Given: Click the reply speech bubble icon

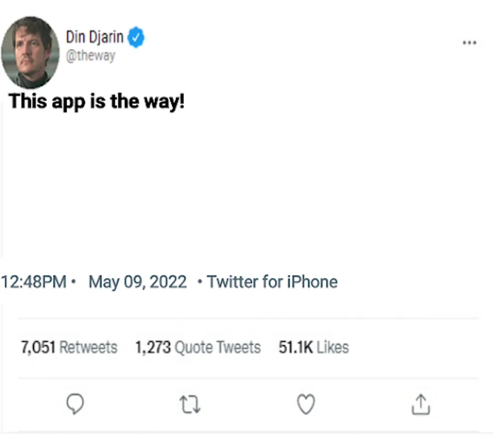Looking at the screenshot, I should click(75, 404).
